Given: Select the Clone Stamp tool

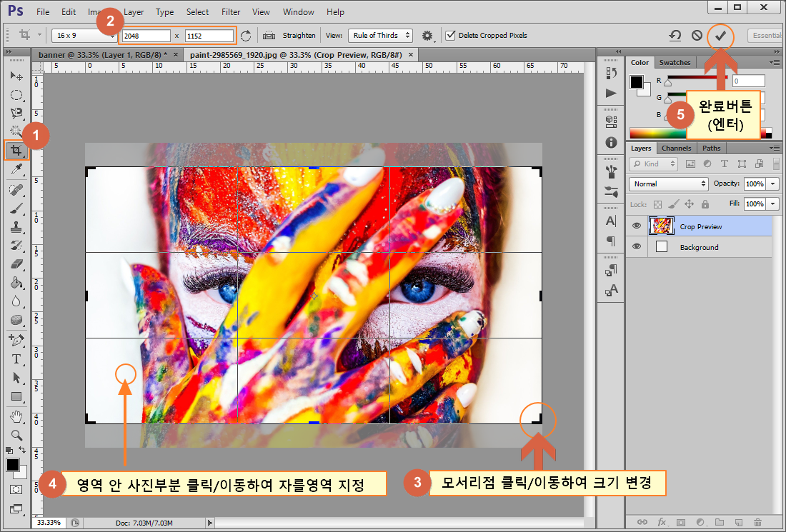Looking at the screenshot, I should click(16, 227).
